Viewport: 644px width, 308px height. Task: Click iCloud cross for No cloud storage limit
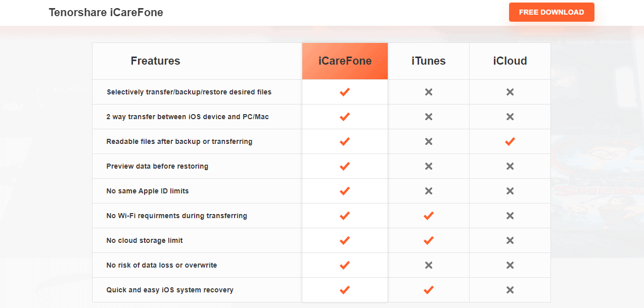coord(510,240)
